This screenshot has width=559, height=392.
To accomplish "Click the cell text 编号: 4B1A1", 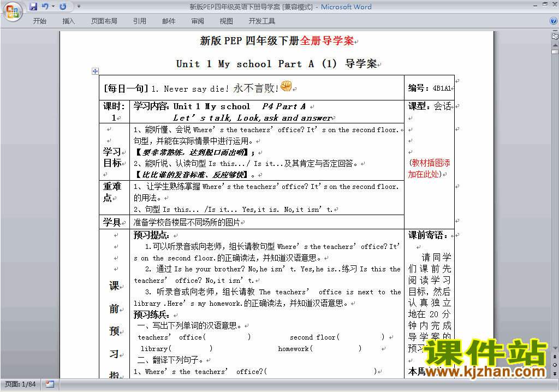I will [x=430, y=88].
